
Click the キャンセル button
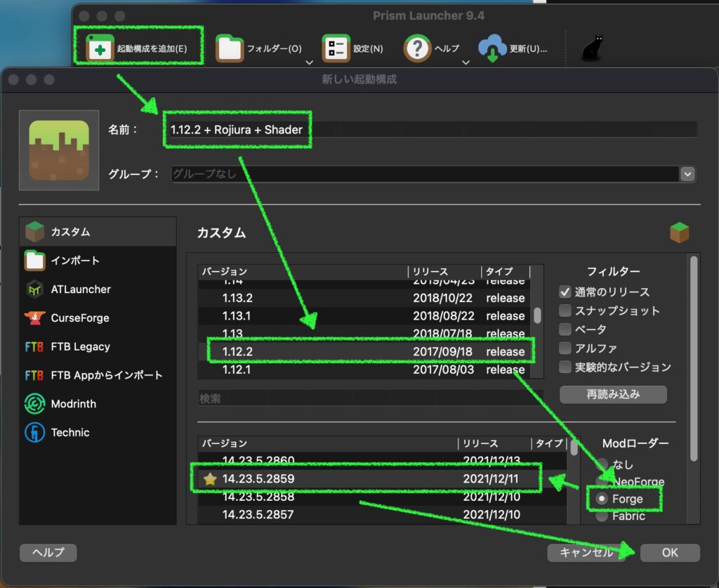(587, 552)
